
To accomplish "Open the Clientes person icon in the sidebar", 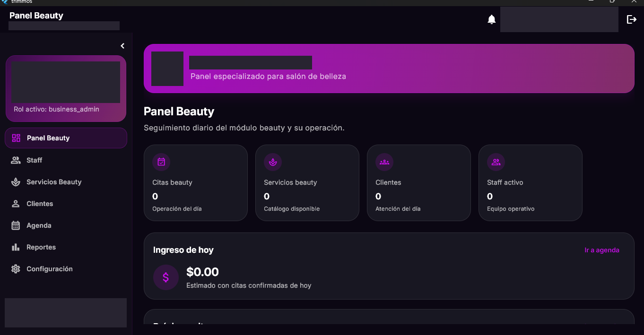I will tap(16, 204).
